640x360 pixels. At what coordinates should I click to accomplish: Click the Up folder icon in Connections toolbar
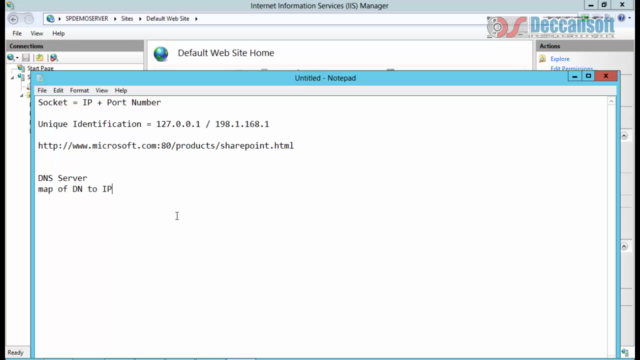[x=40, y=58]
